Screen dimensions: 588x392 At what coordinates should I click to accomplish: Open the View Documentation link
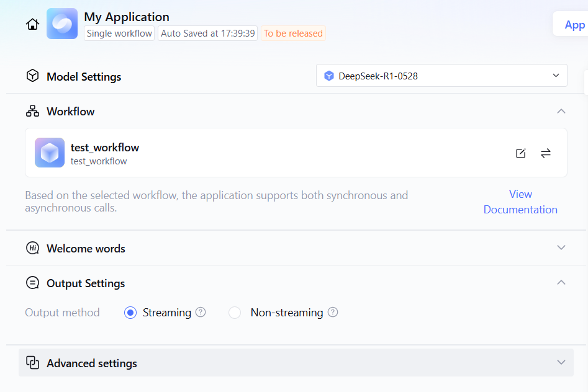point(520,202)
